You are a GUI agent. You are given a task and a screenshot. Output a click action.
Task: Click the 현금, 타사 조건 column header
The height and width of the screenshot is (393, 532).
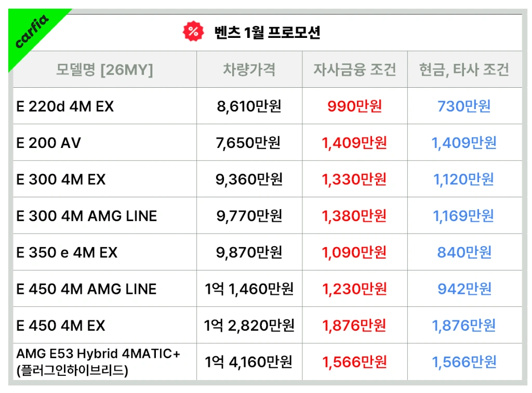click(464, 70)
